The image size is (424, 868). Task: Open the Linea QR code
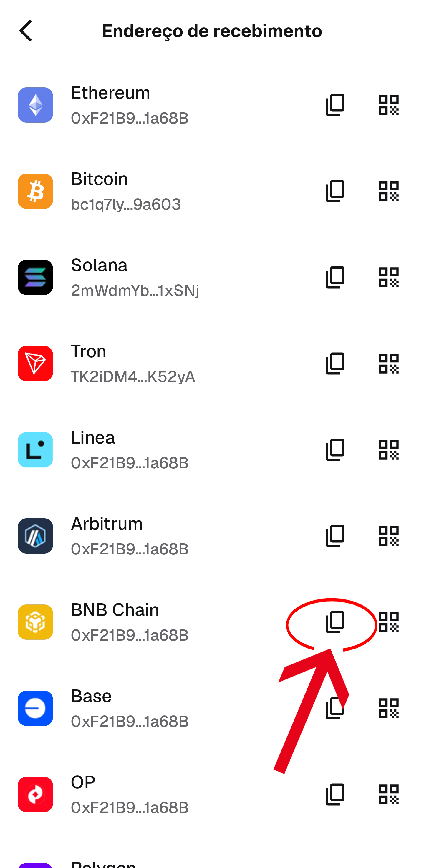coord(388,449)
